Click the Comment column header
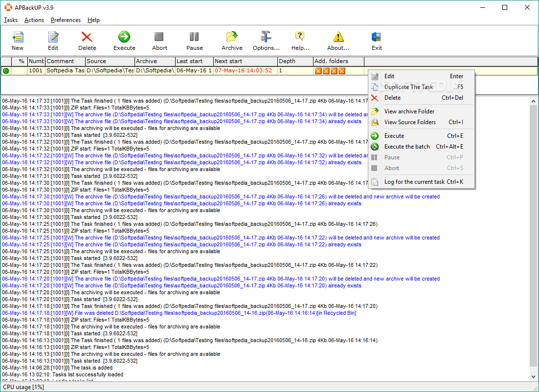 point(66,61)
